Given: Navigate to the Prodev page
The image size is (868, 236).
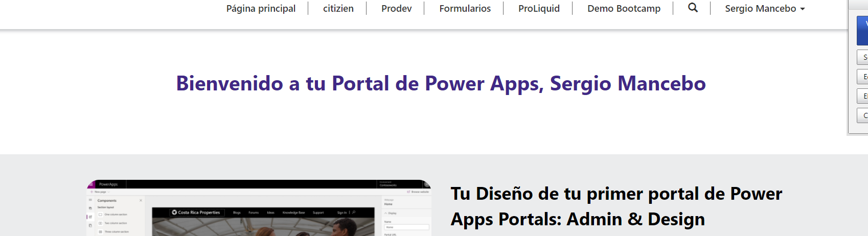Looking at the screenshot, I should (396, 9).
